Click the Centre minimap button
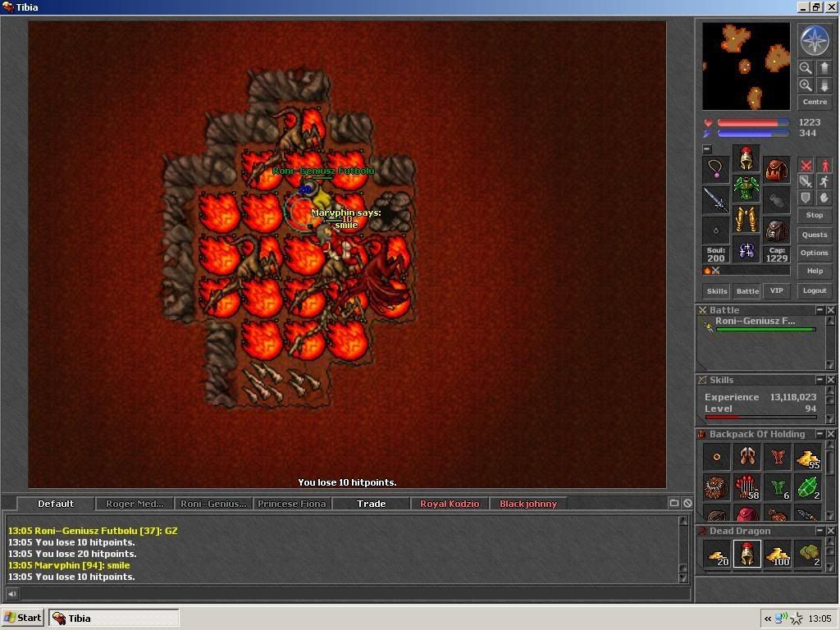The image size is (840, 630). 815,103
